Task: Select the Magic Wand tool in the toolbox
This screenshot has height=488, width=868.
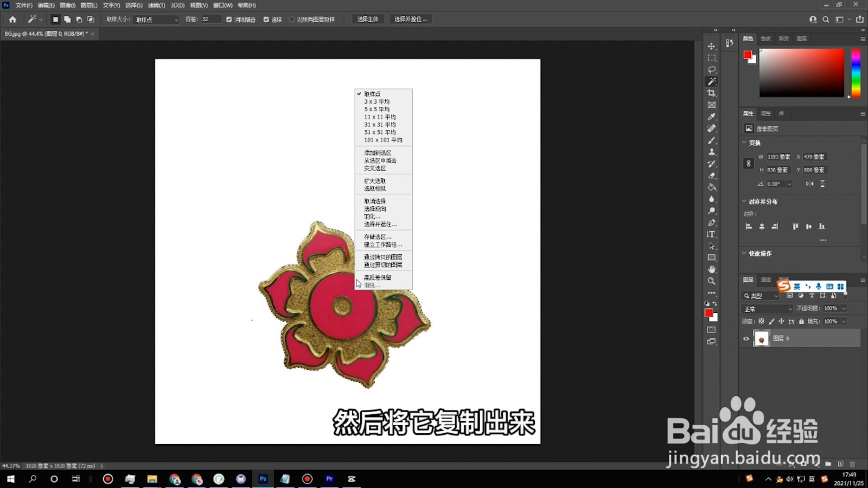Action: click(712, 81)
